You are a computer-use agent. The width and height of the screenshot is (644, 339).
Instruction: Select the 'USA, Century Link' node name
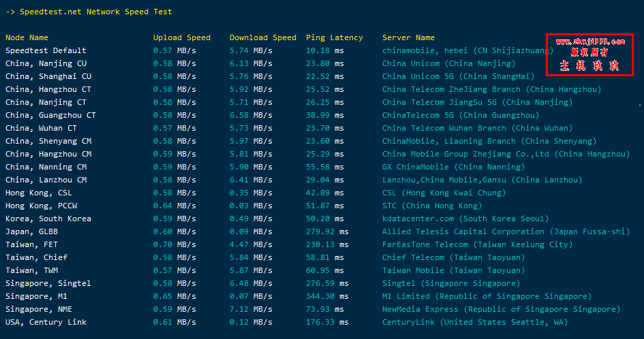pos(46,322)
